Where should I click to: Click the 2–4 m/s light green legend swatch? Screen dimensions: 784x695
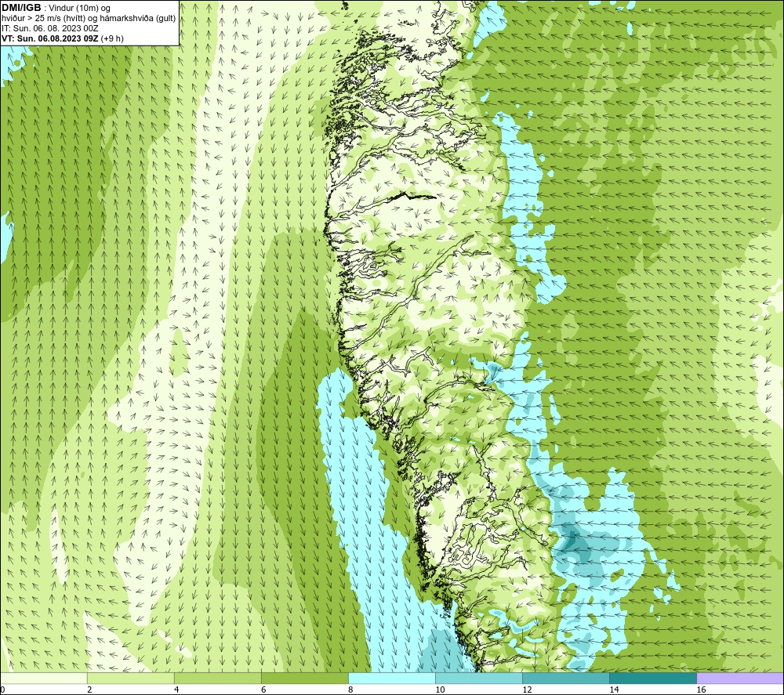point(130,678)
